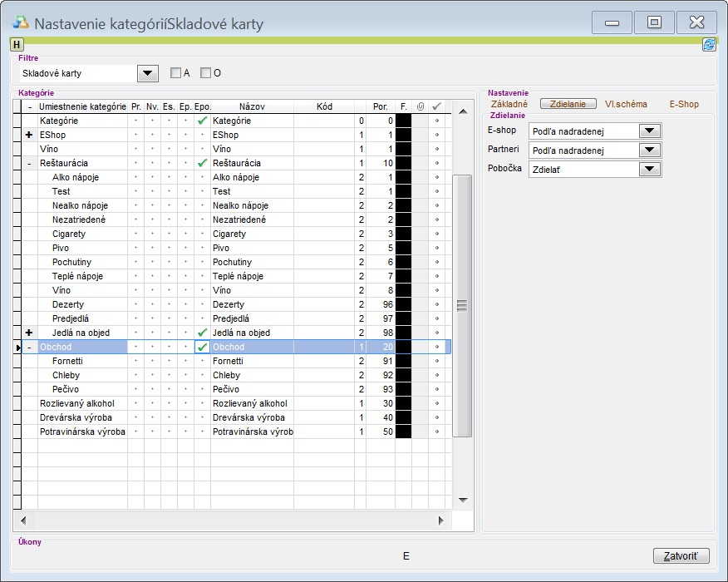Open the E-shop sharing dropdown
Viewport: 728px width, 582px height.
[x=650, y=131]
